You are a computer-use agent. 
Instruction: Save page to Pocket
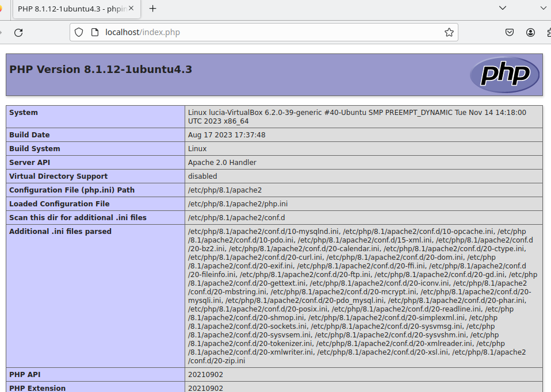[x=510, y=33]
